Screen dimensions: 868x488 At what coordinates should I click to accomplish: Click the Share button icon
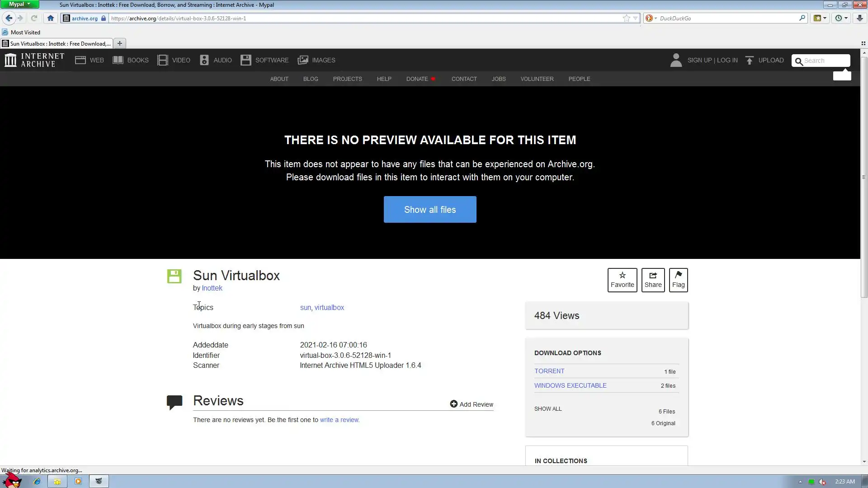(653, 275)
